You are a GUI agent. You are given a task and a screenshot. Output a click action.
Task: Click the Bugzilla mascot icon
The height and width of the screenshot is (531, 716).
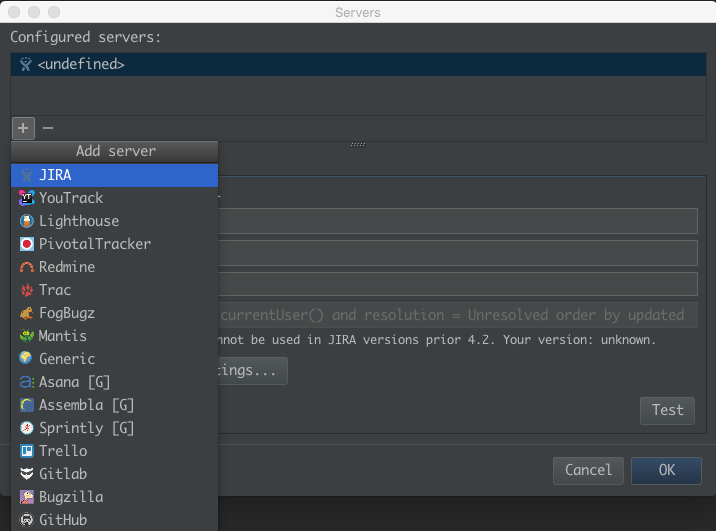pyautogui.click(x=26, y=497)
